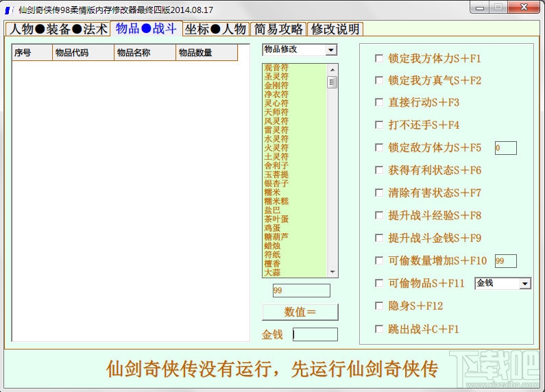Enable 锁定我方体力S+F1 checkbox
This screenshot has height=392, width=545.
pos(379,58)
